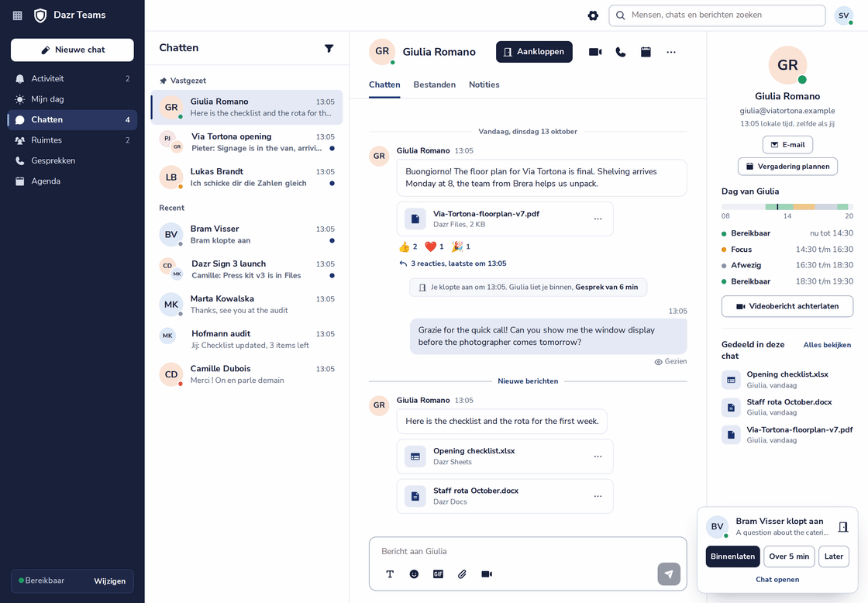Change status via Wijzigen
Viewport: 868px width, 603px height.
click(109, 581)
